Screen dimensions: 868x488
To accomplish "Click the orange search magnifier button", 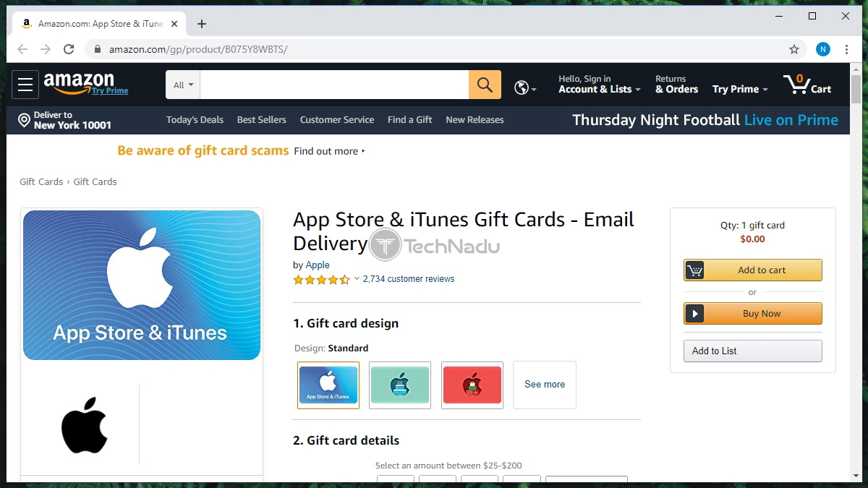I will tap(485, 85).
